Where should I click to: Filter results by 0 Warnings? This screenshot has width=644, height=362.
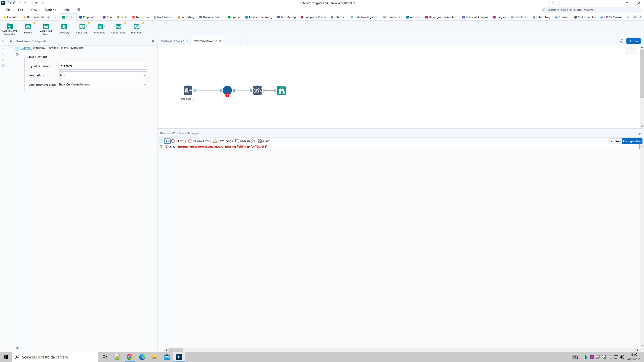point(223,141)
